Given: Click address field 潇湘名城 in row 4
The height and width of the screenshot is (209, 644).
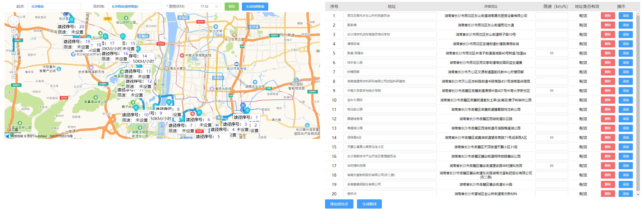Looking at the screenshot, I should 390,44.
